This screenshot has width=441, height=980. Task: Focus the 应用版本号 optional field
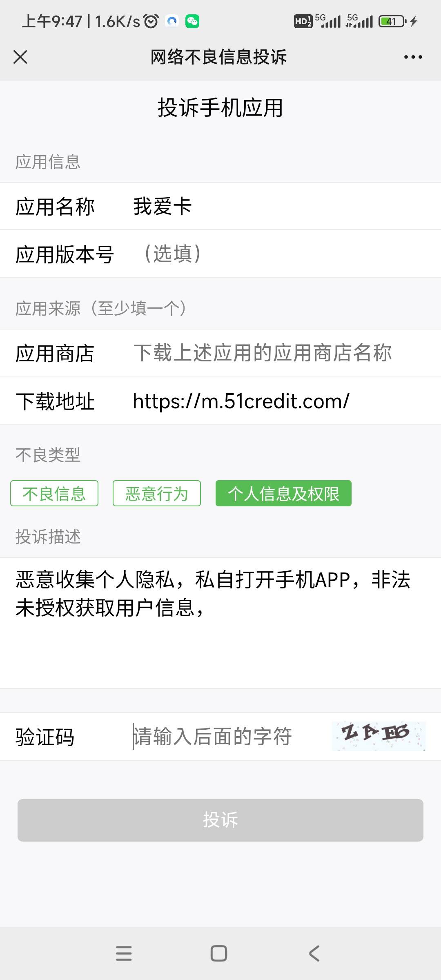coord(220,254)
